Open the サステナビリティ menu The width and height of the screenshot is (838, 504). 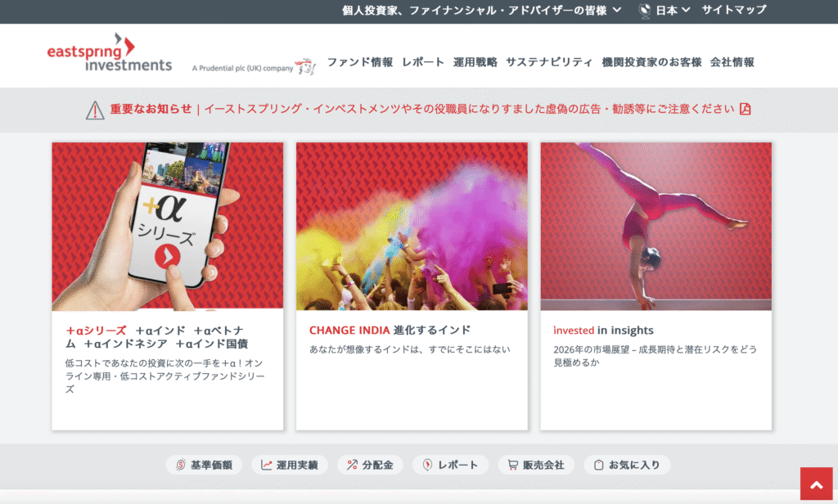[x=549, y=62]
